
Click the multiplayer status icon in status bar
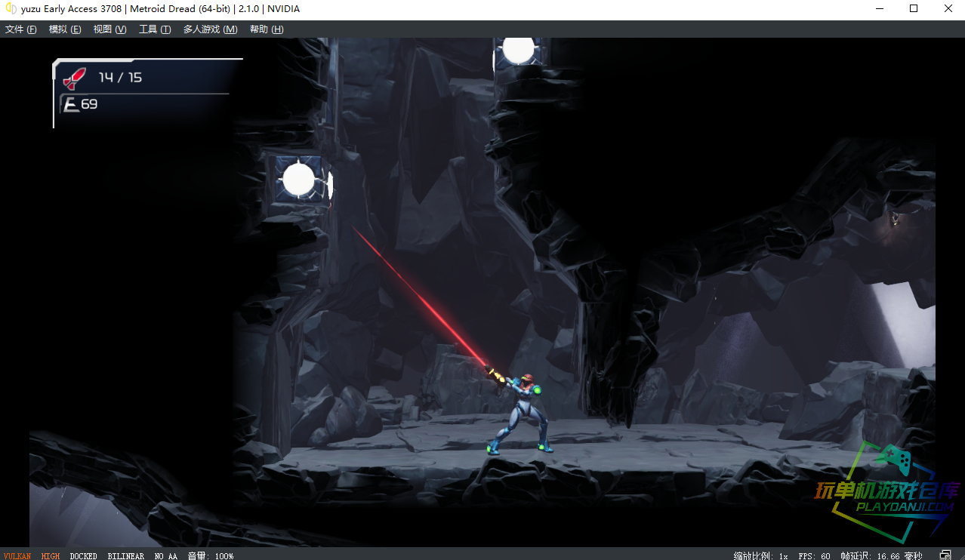945,555
